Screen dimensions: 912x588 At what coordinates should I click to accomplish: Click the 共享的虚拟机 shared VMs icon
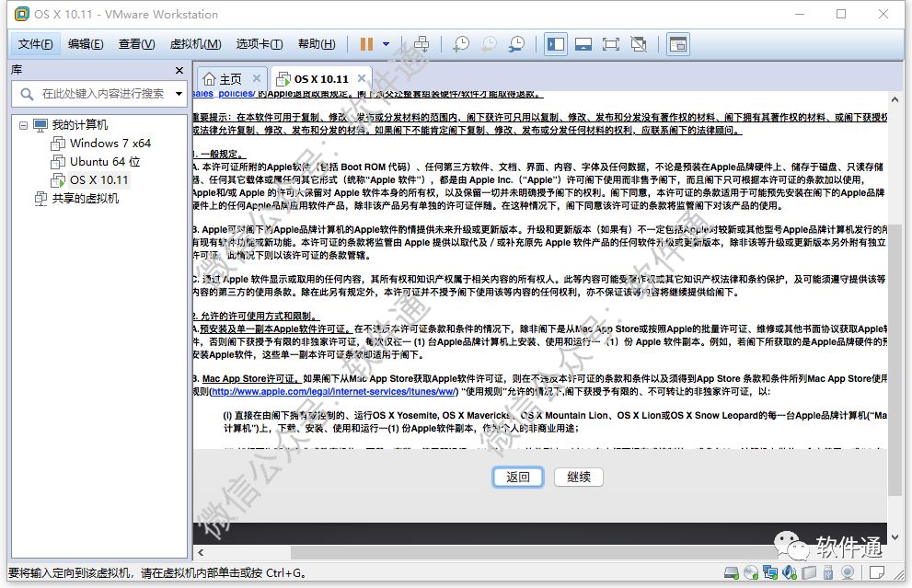point(40,199)
